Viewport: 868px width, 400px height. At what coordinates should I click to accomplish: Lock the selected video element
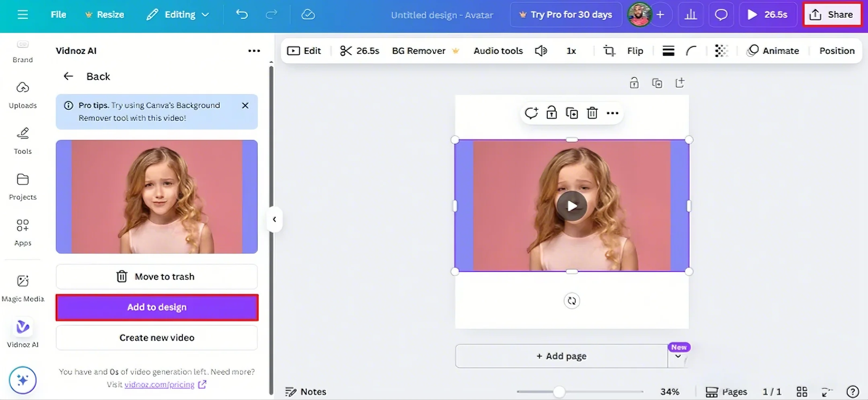551,113
